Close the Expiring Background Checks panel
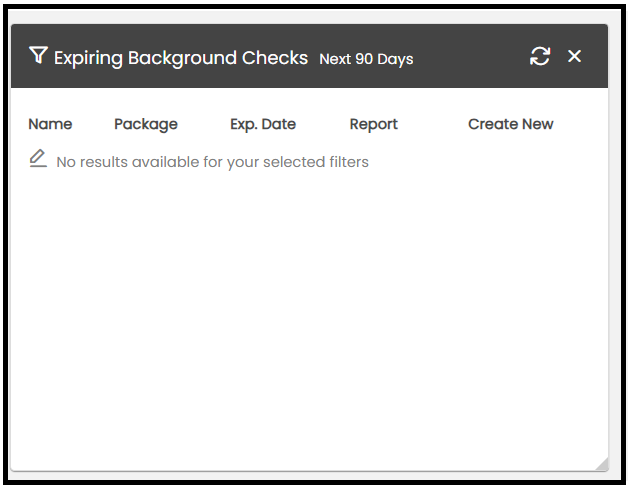 coord(575,56)
